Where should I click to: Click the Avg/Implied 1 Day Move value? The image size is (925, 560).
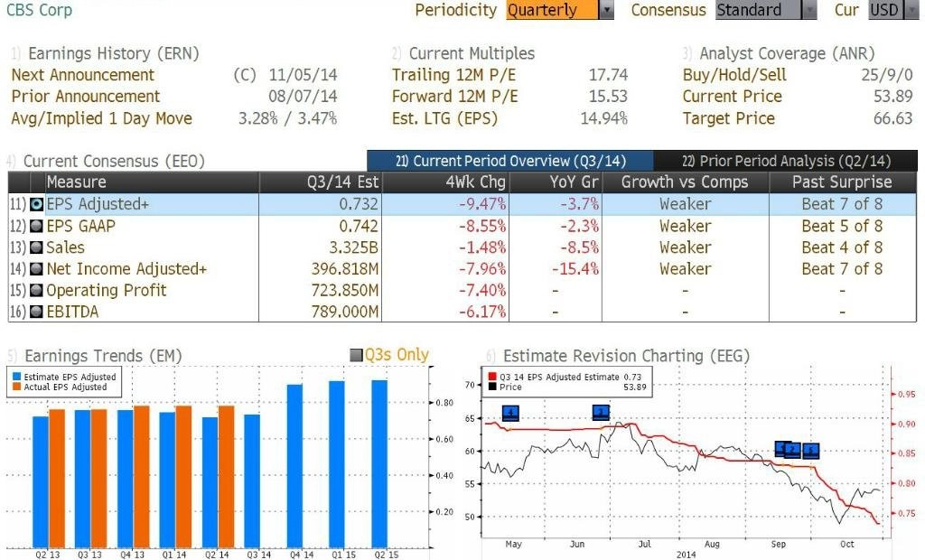point(287,118)
